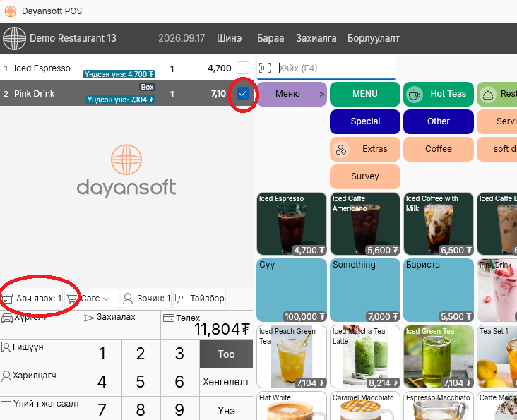Select the Үнэ price key

(x=226, y=409)
